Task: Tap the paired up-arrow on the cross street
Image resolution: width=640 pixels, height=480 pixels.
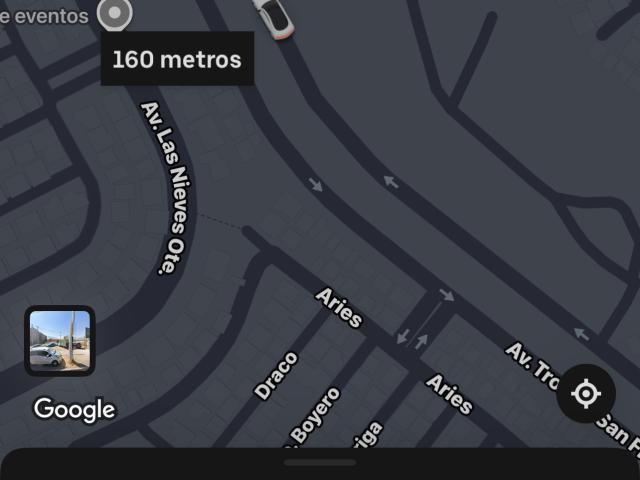Action: (x=421, y=341)
